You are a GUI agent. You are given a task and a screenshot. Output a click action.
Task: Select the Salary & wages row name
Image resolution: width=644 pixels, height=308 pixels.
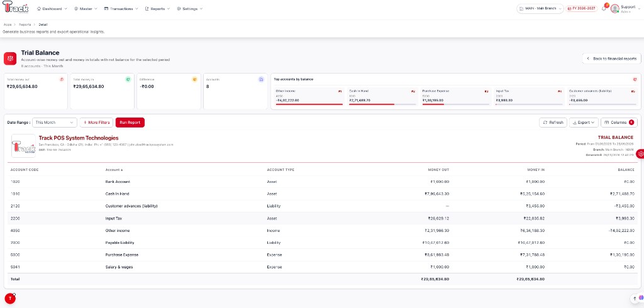click(x=119, y=267)
